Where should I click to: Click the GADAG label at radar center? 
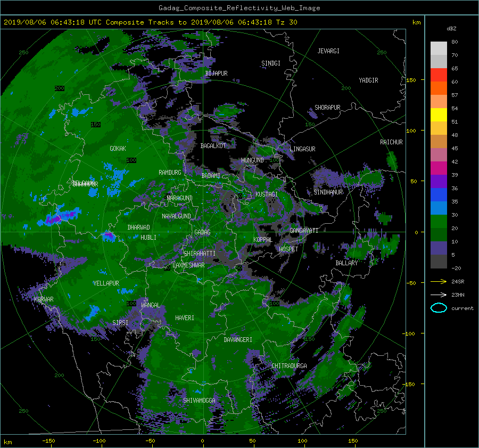coord(202,232)
